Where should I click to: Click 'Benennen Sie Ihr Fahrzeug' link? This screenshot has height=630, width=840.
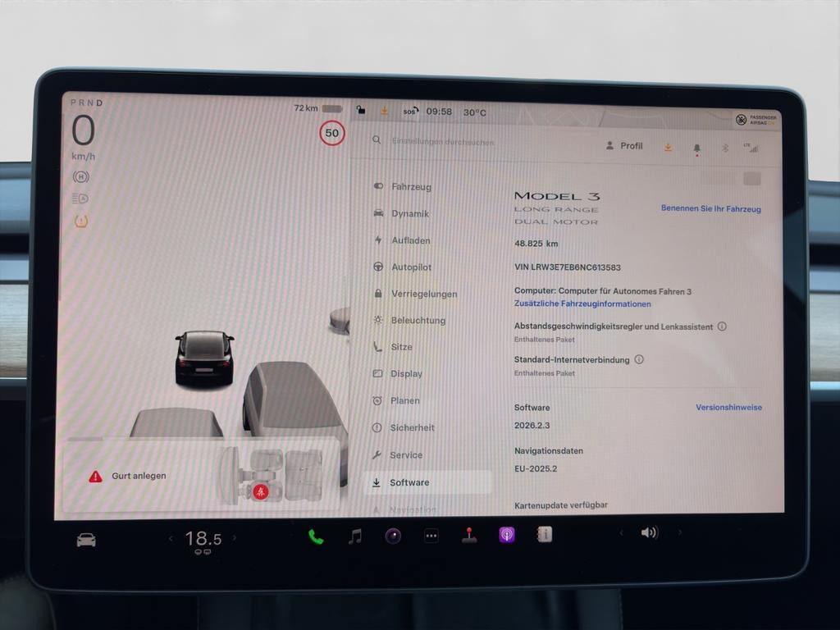pos(711,208)
